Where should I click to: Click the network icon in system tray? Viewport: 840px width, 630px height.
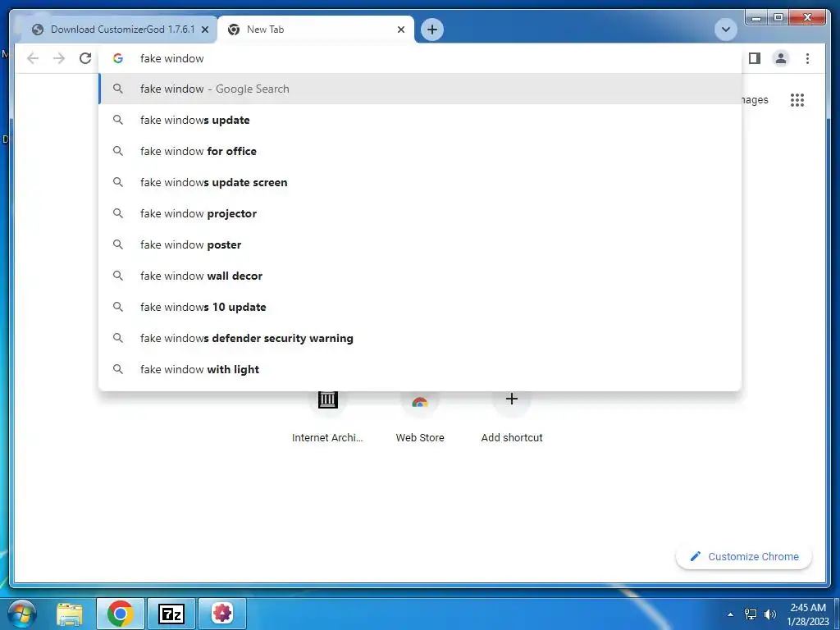coord(751,614)
